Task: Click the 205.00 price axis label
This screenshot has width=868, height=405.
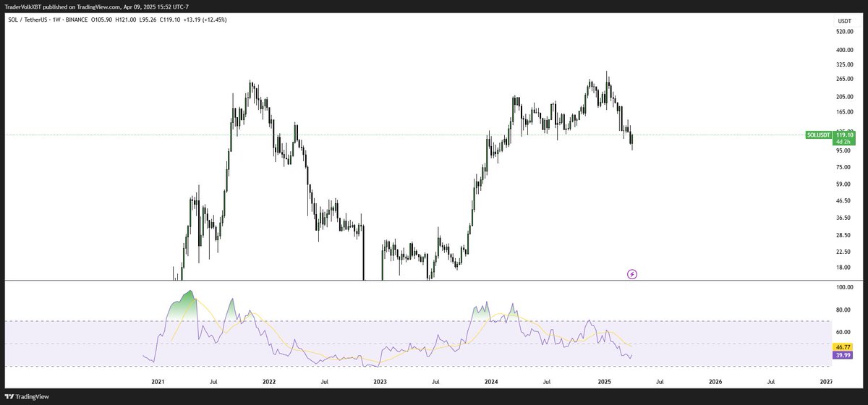Action: (845, 97)
